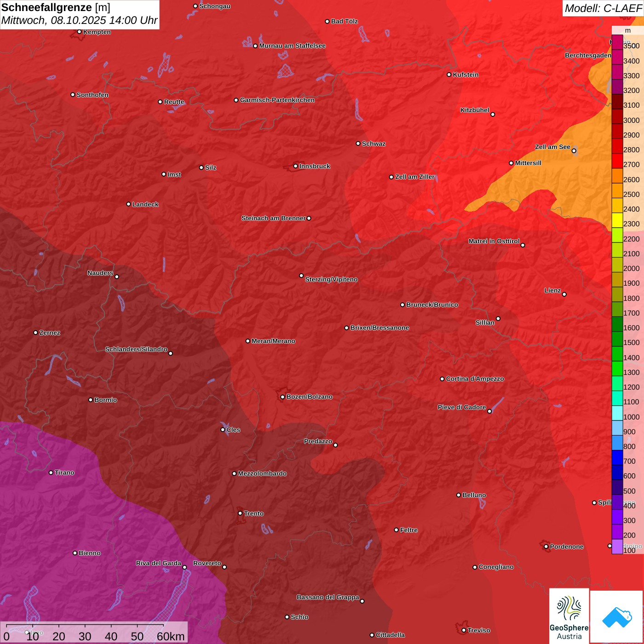The height and width of the screenshot is (644, 644).
Task: Click the Trento city marker dot
Action: tap(240, 513)
